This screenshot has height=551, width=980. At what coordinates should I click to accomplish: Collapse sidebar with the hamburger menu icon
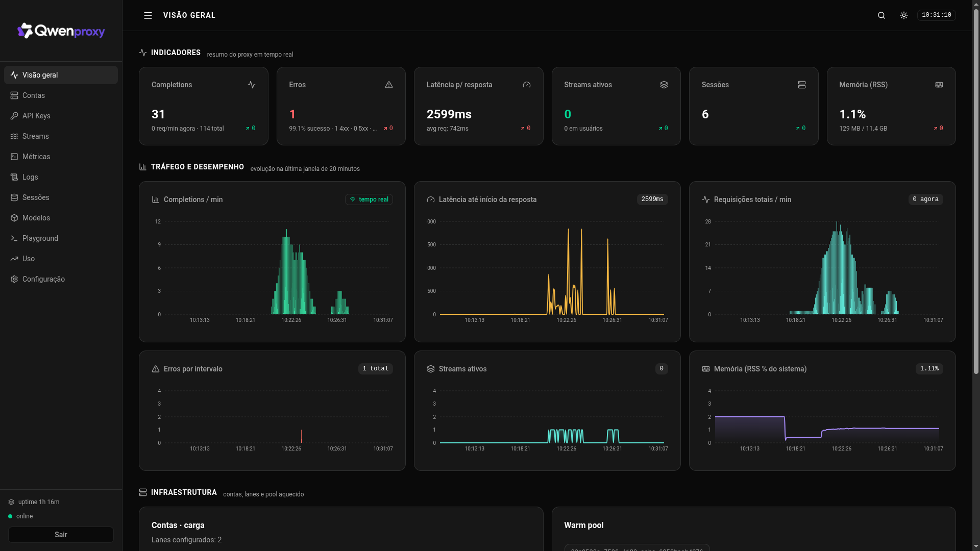pos(148,15)
